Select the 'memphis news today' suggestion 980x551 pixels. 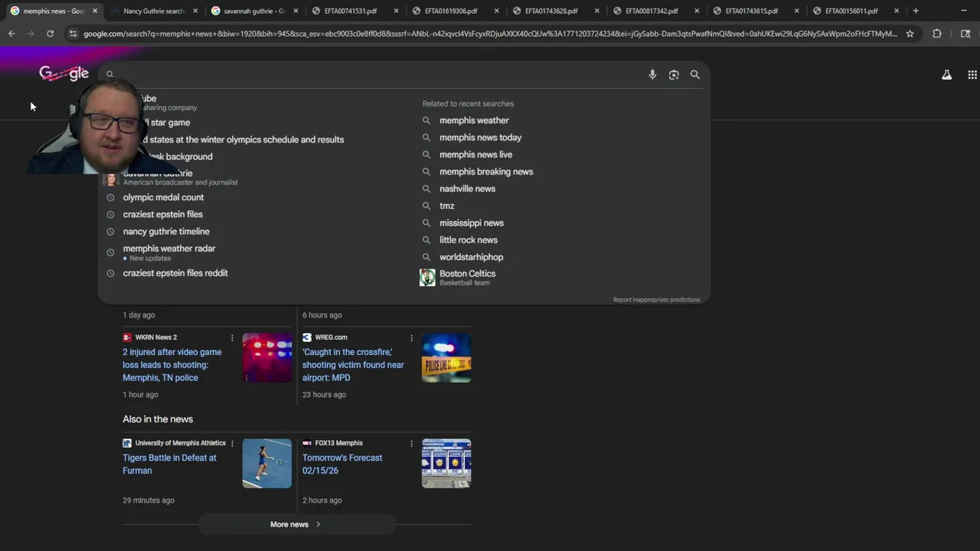pos(480,138)
